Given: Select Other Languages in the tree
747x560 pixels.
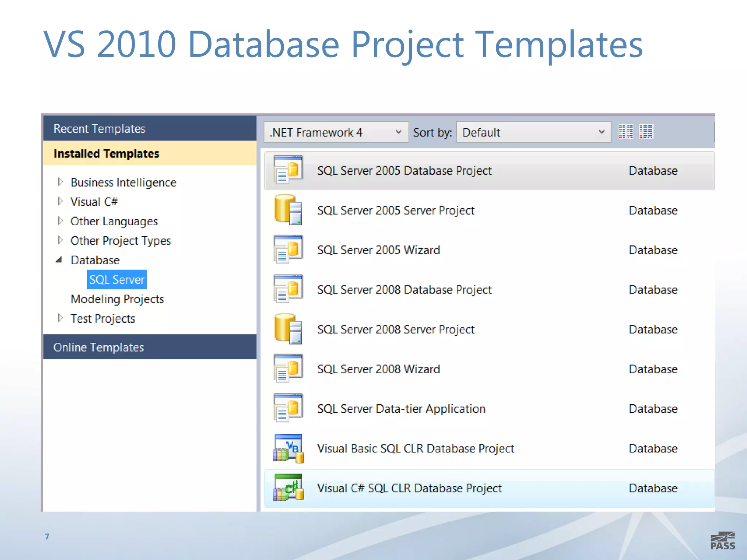Looking at the screenshot, I should tap(114, 221).
